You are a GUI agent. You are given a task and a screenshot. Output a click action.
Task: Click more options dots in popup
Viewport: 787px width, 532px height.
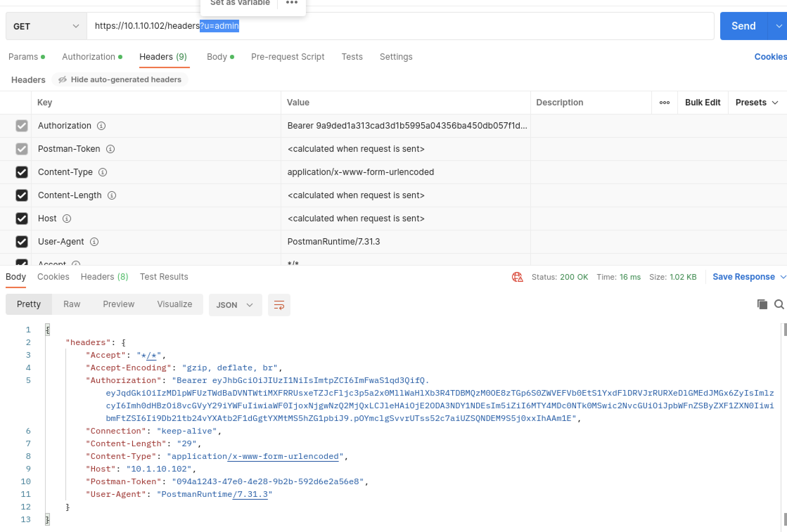point(292,3)
